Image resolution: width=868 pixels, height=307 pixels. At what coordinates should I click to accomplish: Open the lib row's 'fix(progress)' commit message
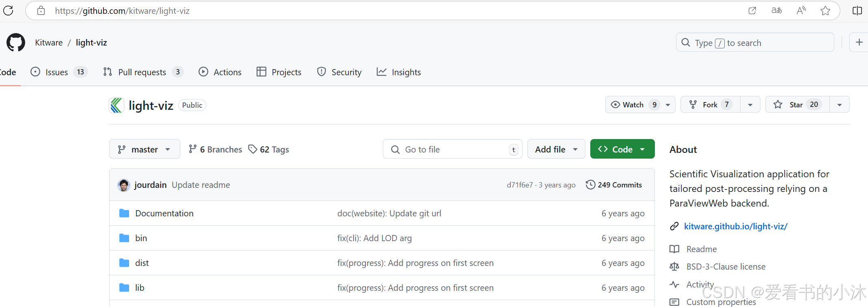[415, 287]
